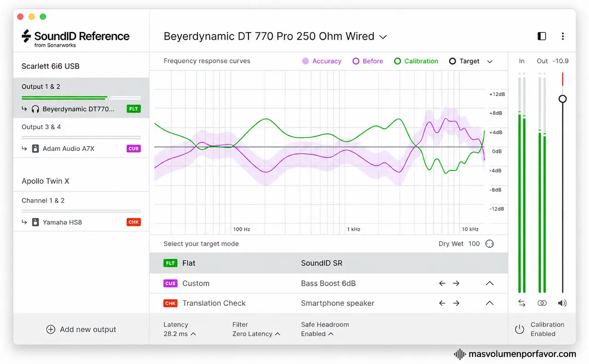Click the SoundID SR target label
Viewport: 589px width, 364px height.
(x=321, y=263)
